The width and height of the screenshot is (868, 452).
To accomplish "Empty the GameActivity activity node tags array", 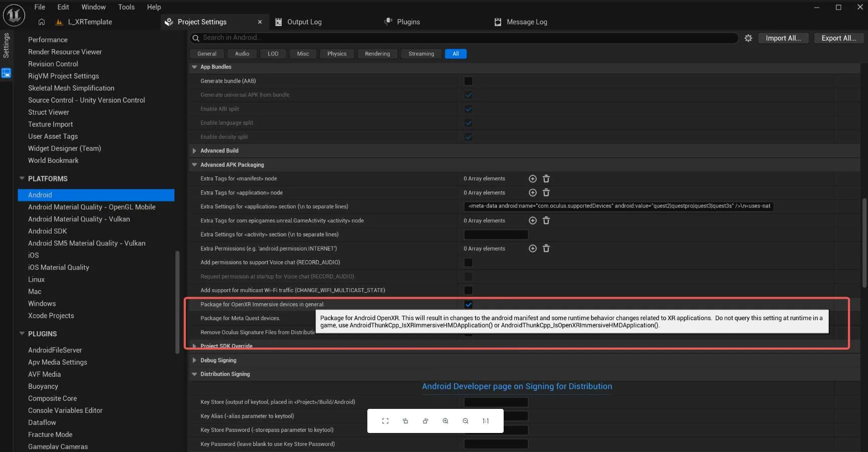I will [546, 221].
